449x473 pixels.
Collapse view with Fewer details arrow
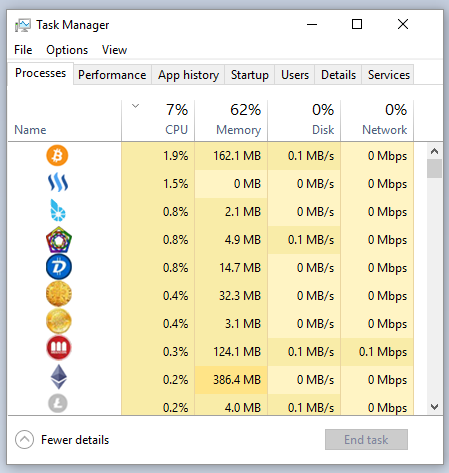coord(24,440)
